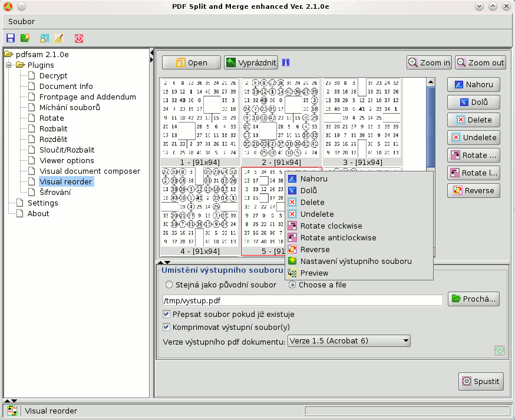Click the Rotate plugin page icon in tree
515x420 pixels.
tap(32, 118)
